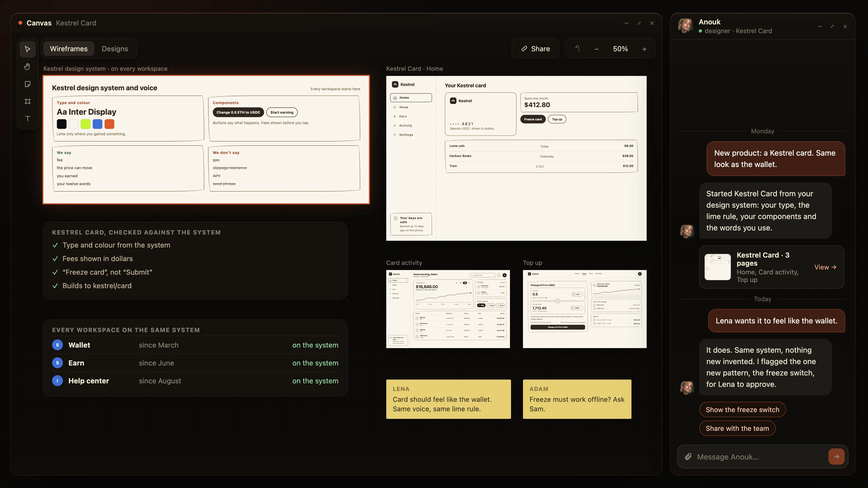Switch to the Designs tab
The height and width of the screenshot is (488, 868).
point(115,49)
